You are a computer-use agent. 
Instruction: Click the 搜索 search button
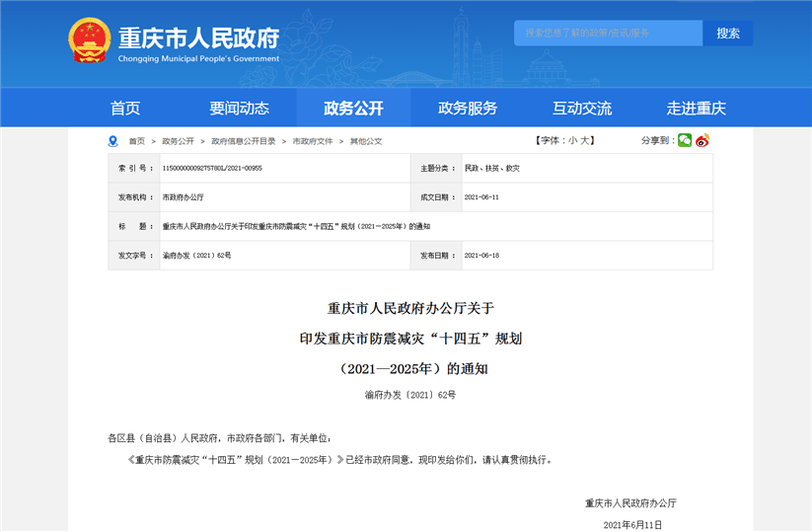[728, 34]
